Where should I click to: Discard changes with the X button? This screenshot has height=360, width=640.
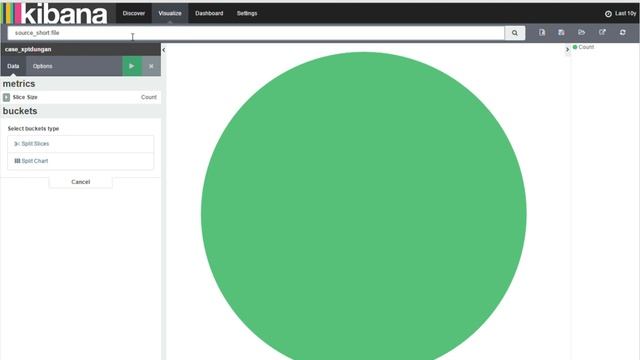click(x=151, y=66)
